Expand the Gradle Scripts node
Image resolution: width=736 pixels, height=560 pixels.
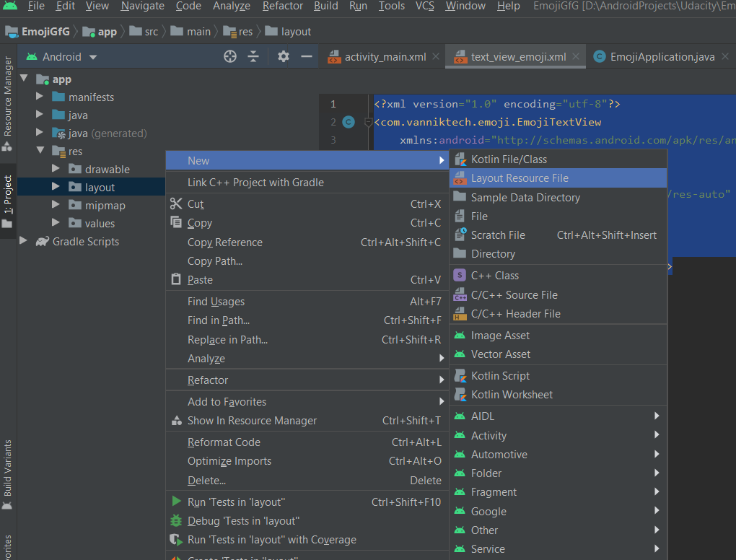(22, 241)
